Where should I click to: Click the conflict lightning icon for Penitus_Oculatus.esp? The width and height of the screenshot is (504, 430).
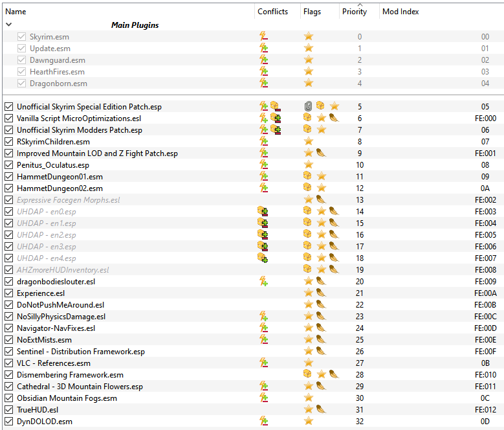pyautogui.click(x=263, y=164)
